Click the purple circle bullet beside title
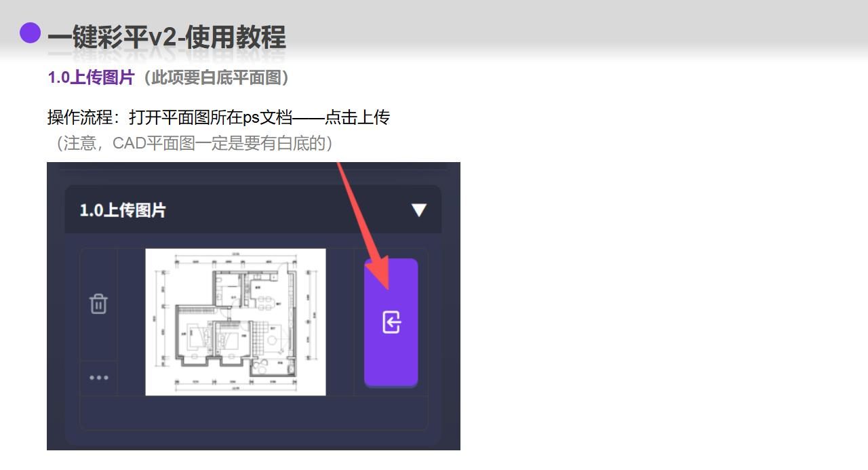Viewport: 868px width, 470px height. [x=31, y=33]
